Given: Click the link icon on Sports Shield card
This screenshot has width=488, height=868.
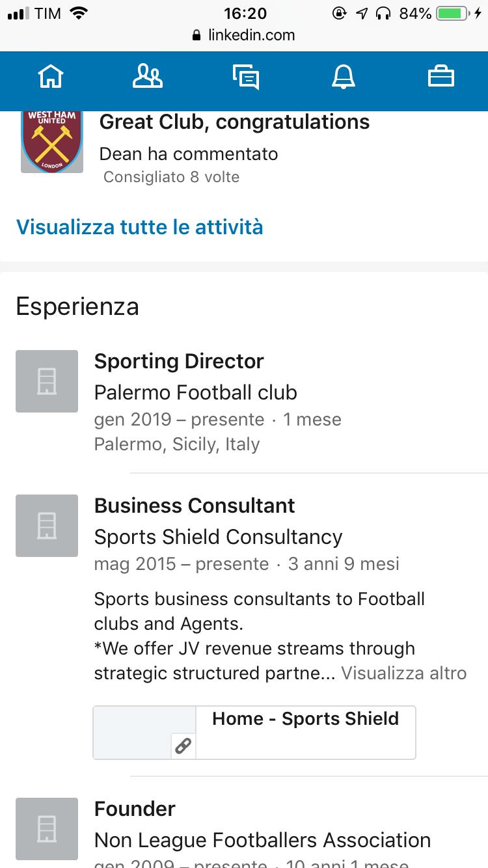Looking at the screenshot, I should [183, 746].
